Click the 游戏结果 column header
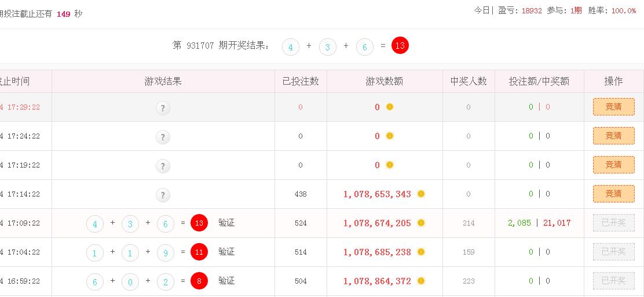The image size is (644, 297). (x=163, y=81)
